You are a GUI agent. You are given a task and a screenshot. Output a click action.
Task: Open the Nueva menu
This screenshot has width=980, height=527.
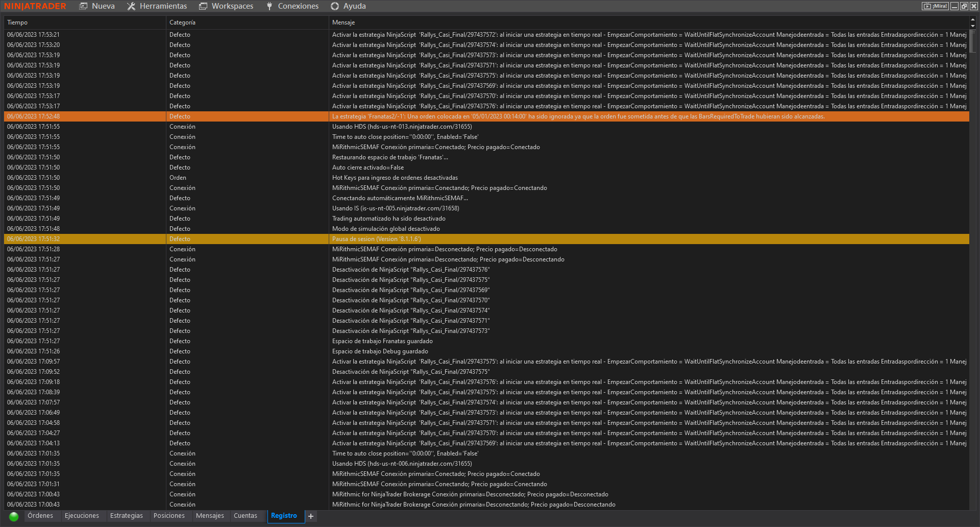[x=97, y=6]
